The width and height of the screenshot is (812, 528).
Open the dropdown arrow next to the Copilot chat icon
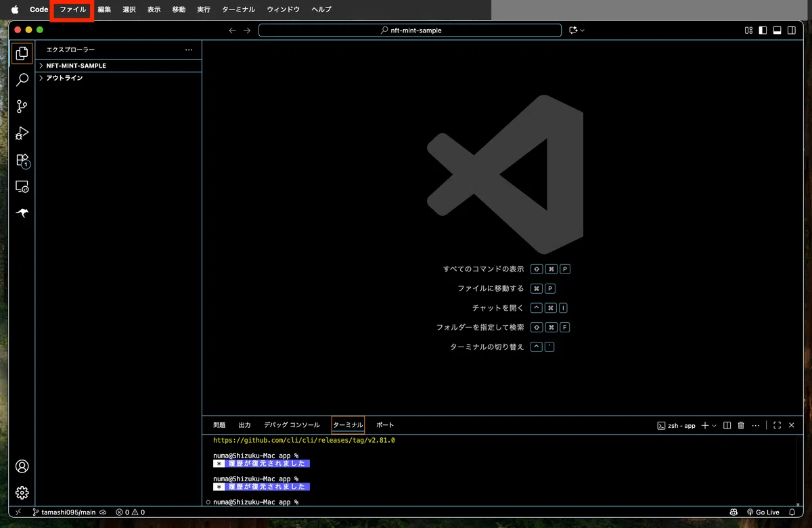coord(582,30)
